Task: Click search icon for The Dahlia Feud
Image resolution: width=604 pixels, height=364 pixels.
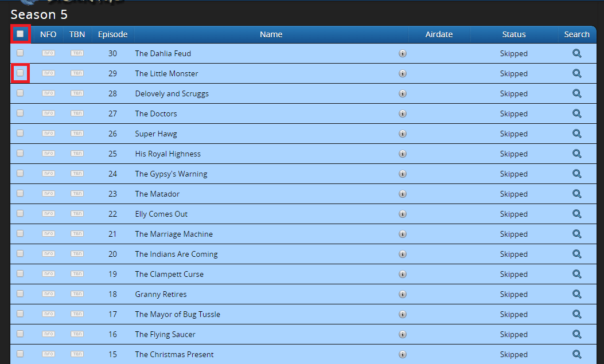Action: click(576, 53)
